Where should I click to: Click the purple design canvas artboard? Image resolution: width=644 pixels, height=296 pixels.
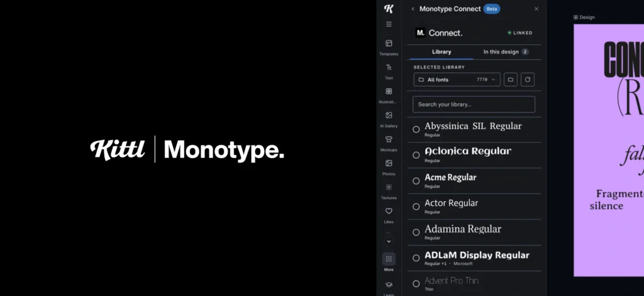click(609, 150)
